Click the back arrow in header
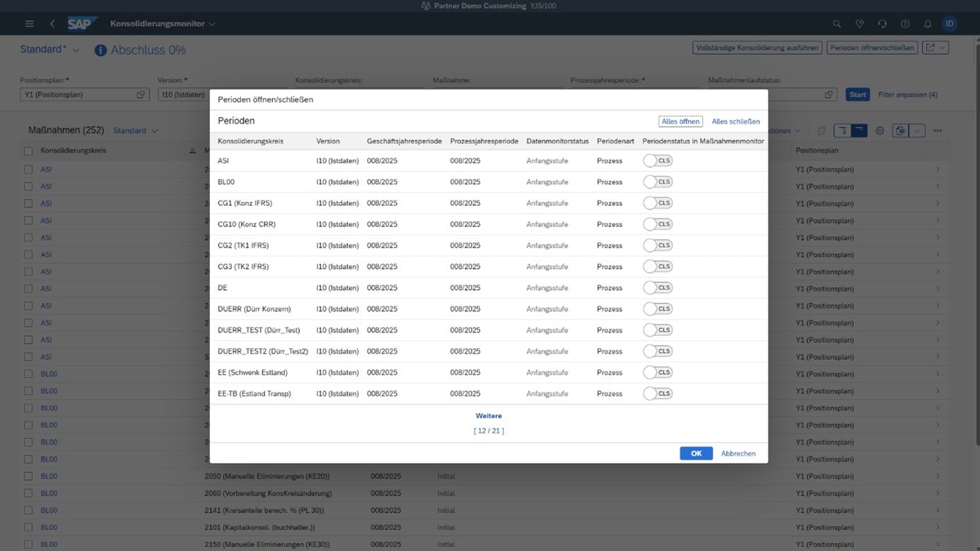The image size is (980, 551). pyautogui.click(x=52, y=23)
